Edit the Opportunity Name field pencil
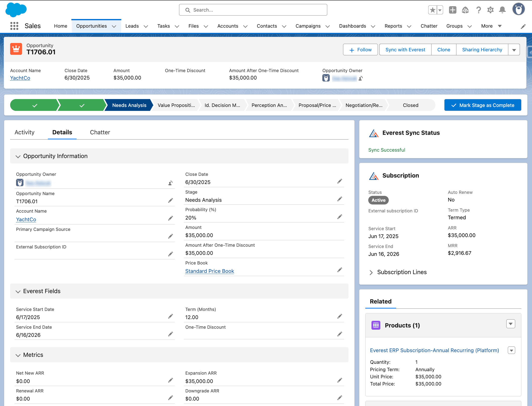Viewport: 532px width, 406px height. [170, 200]
